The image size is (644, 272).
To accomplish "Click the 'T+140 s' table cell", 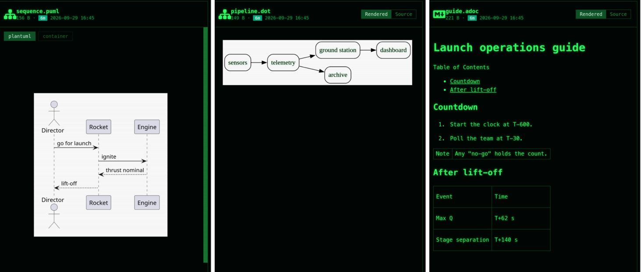I will pyautogui.click(x=521, y=240).
